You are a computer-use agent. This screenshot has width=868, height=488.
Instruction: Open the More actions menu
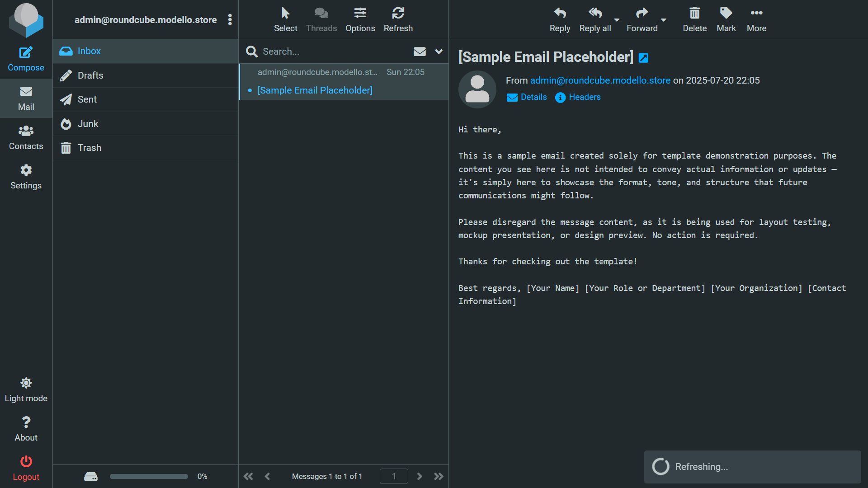tap(756, 19)
